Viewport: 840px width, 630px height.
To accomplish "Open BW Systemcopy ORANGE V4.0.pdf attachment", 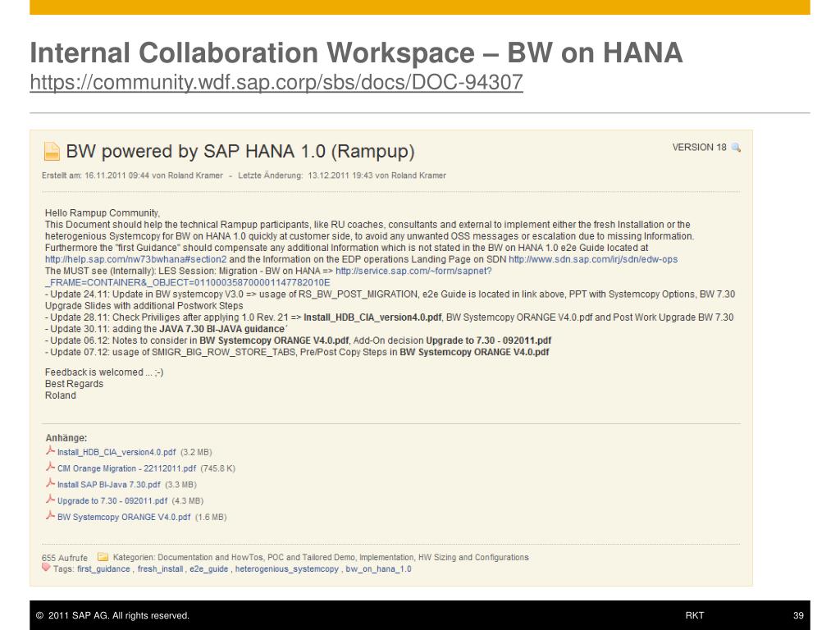I will (x=124, y=517).
